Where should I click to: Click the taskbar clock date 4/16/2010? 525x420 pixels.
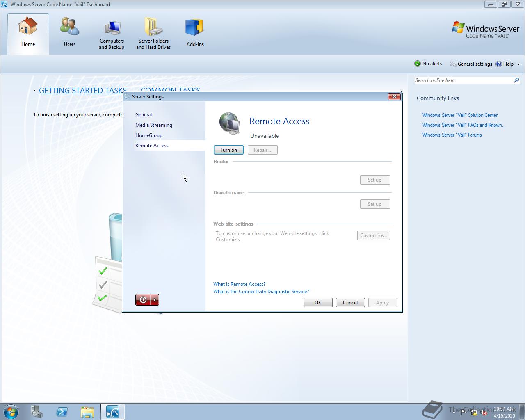[504, 415]
